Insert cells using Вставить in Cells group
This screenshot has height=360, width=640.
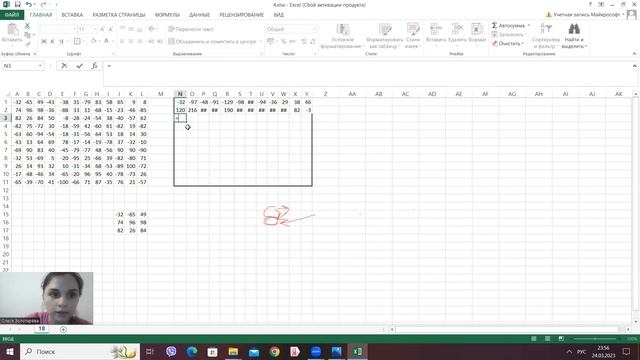(x=436, y=34)
